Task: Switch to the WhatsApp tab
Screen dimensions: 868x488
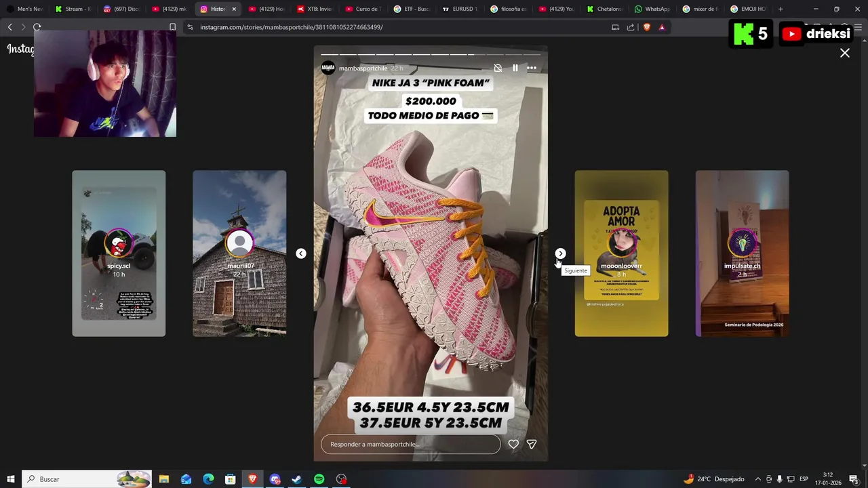Action: pyautogui.click(x=653, y=9)
